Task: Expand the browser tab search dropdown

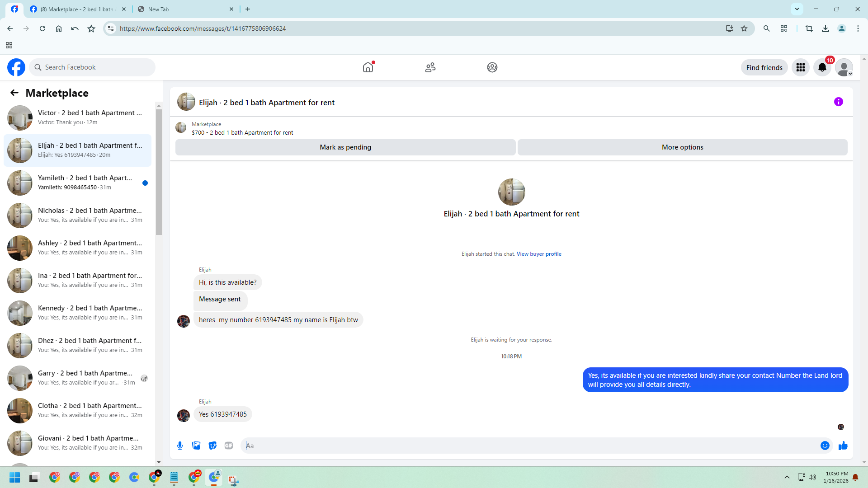Action: 797,9
